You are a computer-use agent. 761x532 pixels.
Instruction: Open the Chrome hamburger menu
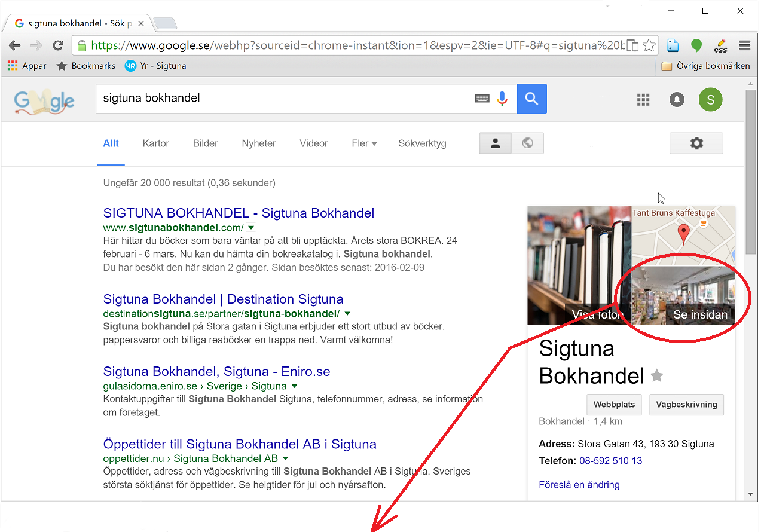(744, 46)
